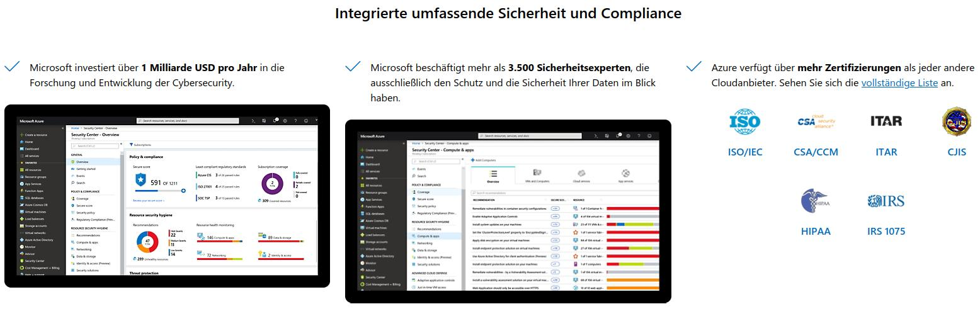
Task: Open the vollständige Liste link
Action: 899,83
